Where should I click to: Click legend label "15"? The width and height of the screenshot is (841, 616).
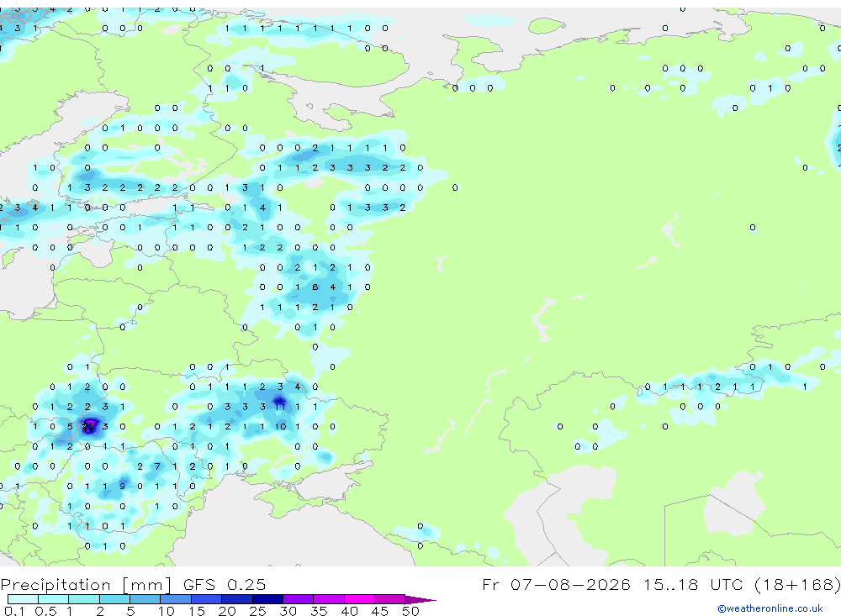[x=197, y=611]
